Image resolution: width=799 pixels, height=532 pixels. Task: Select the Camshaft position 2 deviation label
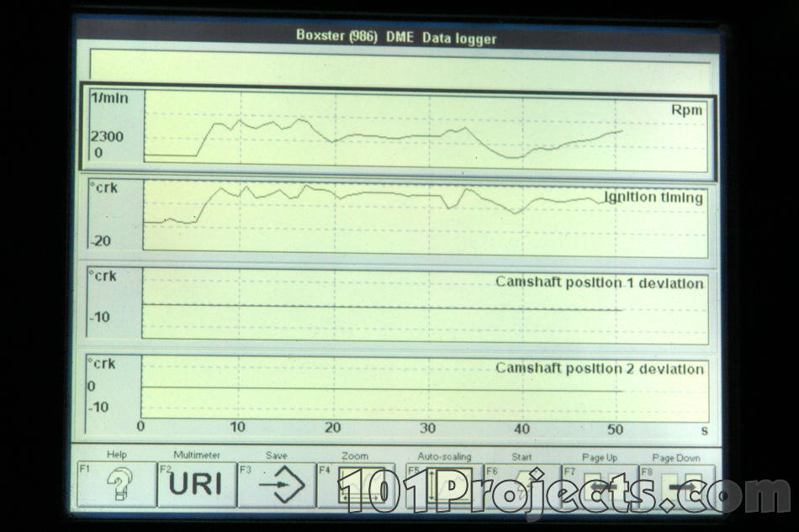pyautogui.click(x=599, y=369)
